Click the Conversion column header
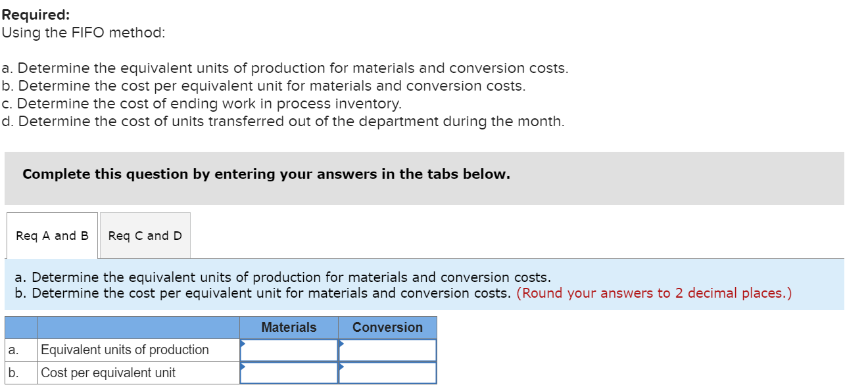This screenshot has height=391, width=868. [387, 327]
